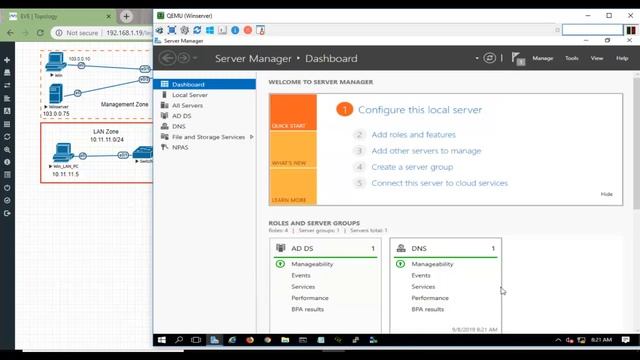Open the Help menu
640x360 pixels.
(x=622, y=58)
